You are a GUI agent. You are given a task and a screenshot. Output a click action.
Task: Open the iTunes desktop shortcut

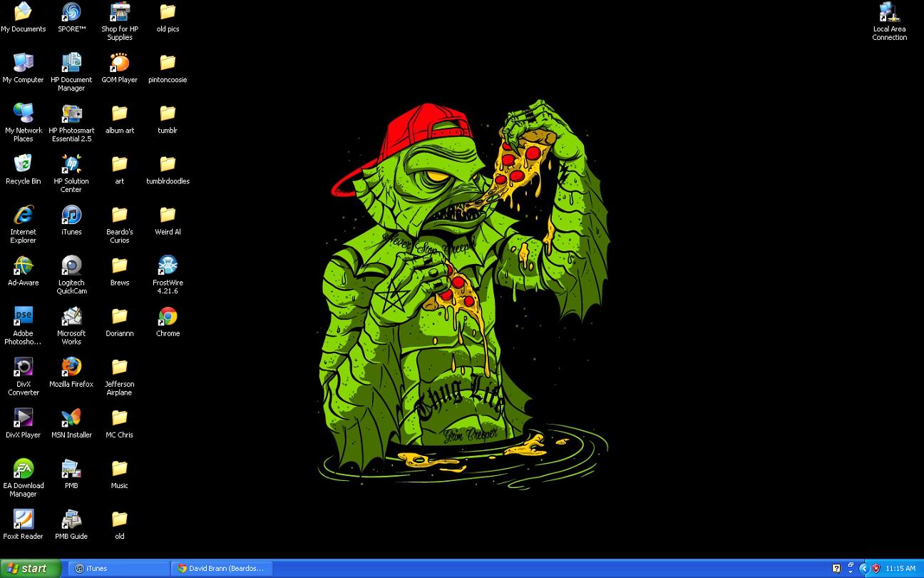tap(71, 216)
